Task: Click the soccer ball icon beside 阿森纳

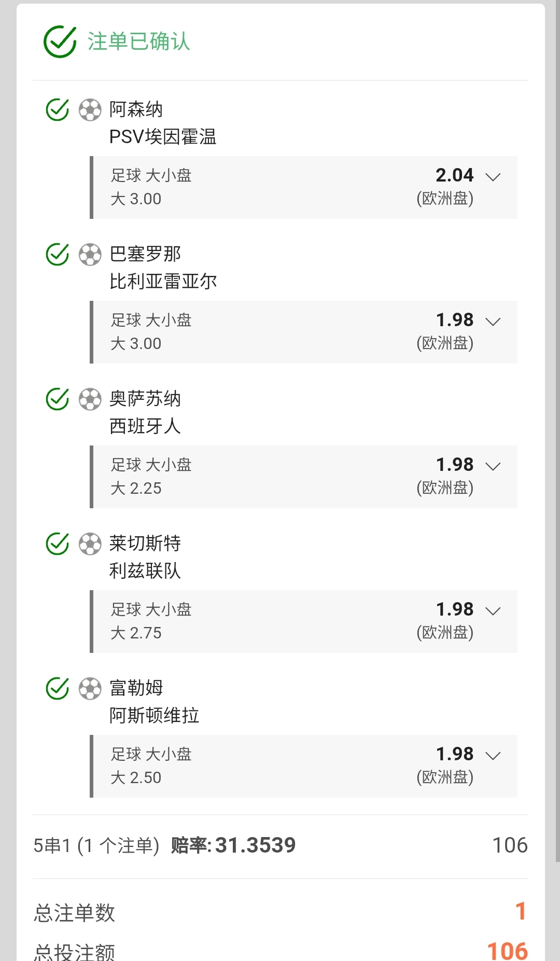Action: [90, 110]
